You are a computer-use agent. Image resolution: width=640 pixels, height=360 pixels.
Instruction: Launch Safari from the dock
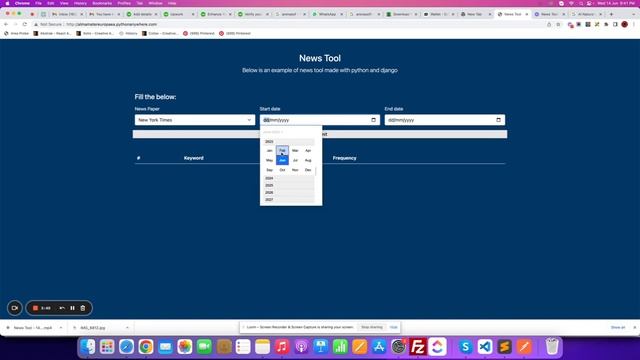(127, 347)
